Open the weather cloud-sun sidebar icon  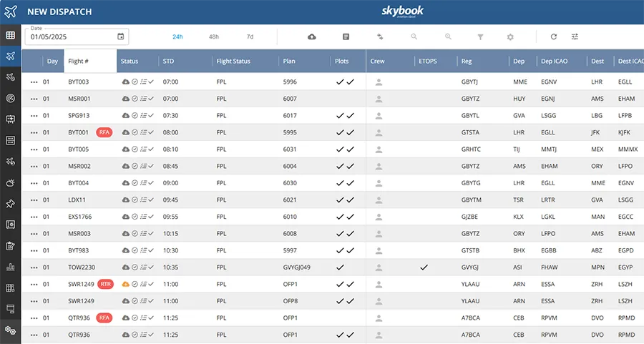click(x=10, y=182)
